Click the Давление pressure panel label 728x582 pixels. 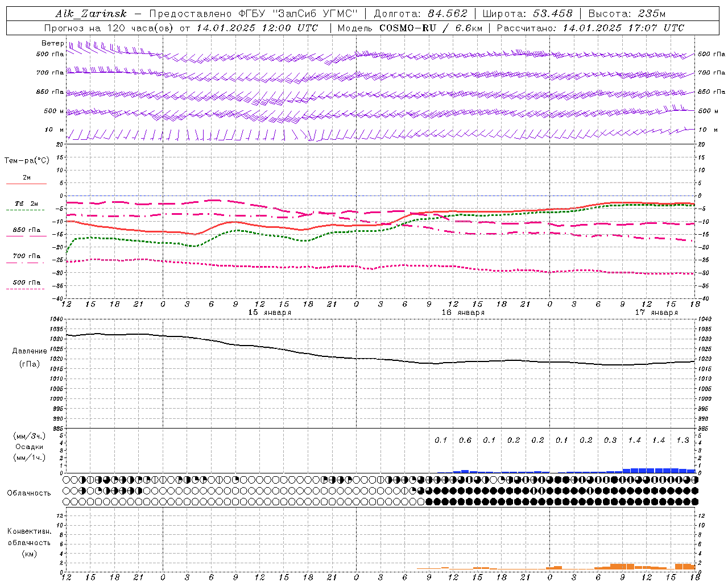tap(30, 351)
